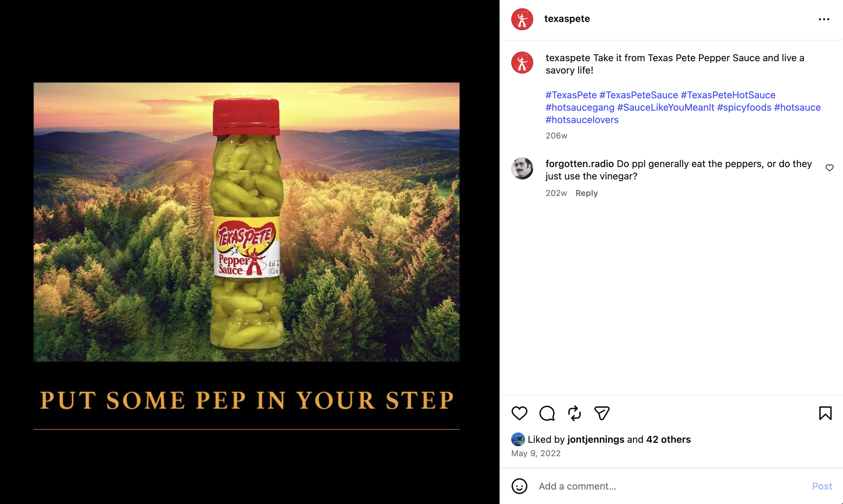Save the post with the bookmark icon
This screenshot has width=843, height=504.
pos(825,413)
